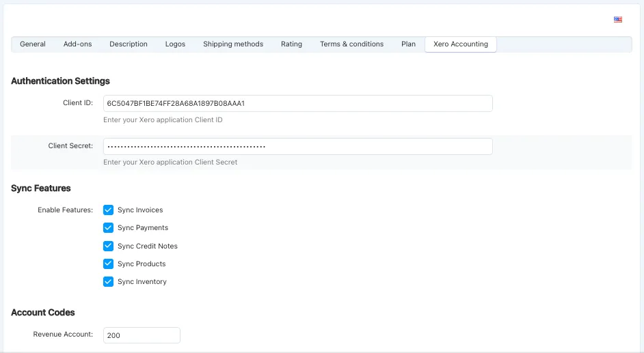Click the Client ID input field
This screenshot has width=644, height=353.
point(298,103)
